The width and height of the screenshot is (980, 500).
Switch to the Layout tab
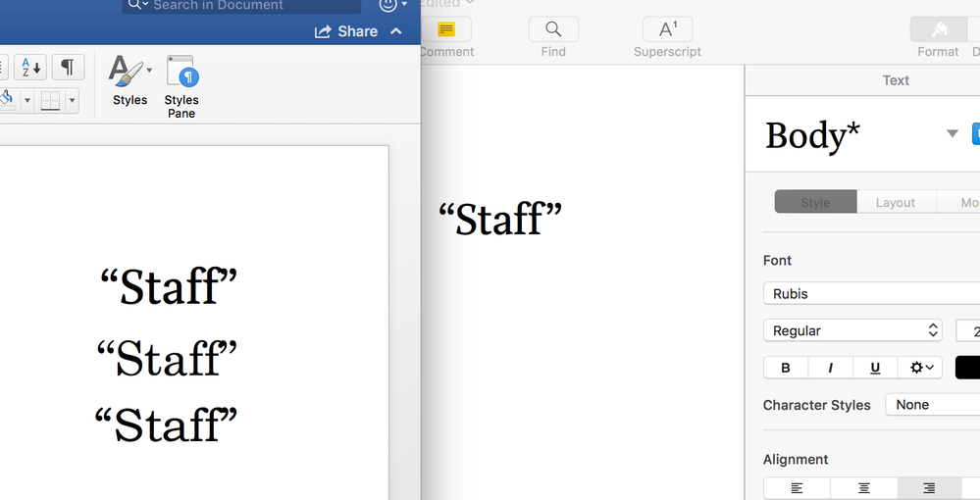(x=895, y=202)
